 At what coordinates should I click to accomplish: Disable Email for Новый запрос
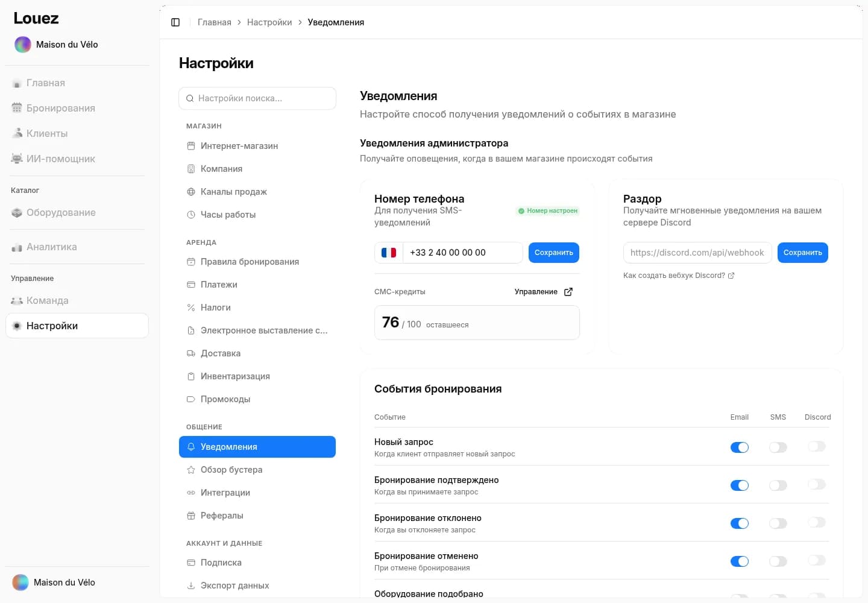point(740,447)
